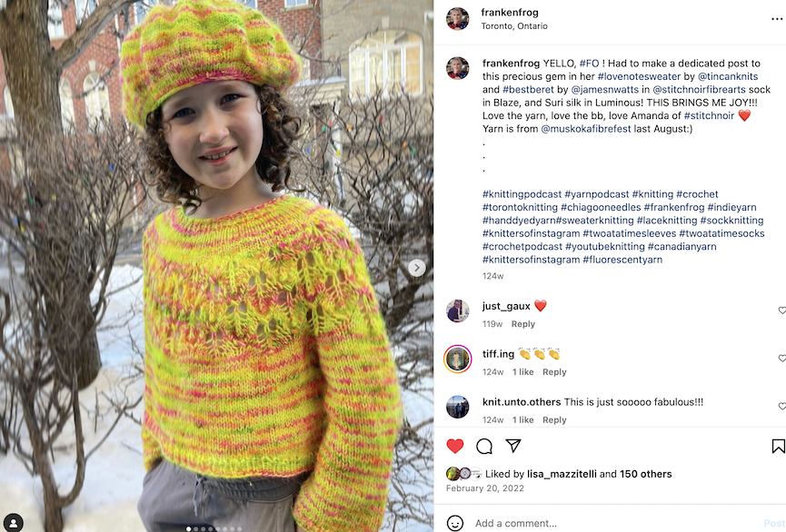Open the @tincanknits mention link
The width and height of the screenshot is (786, 532).
pyautogui.click(x=728, y=76)
